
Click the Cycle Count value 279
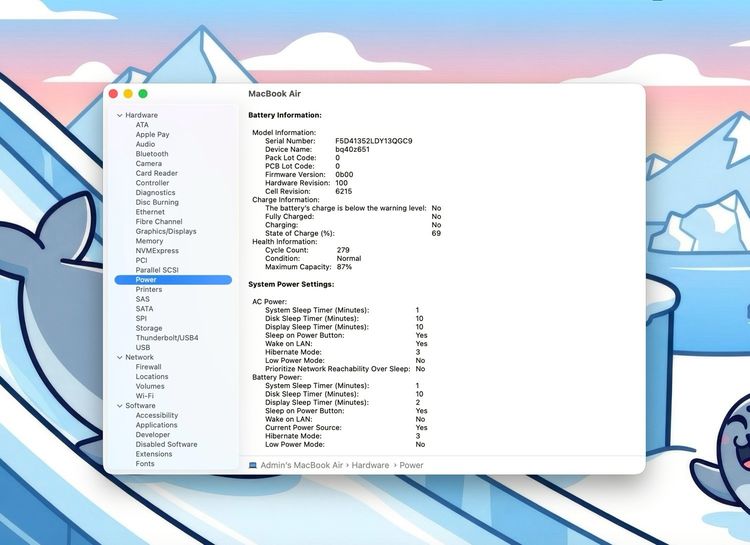(343, 250)
